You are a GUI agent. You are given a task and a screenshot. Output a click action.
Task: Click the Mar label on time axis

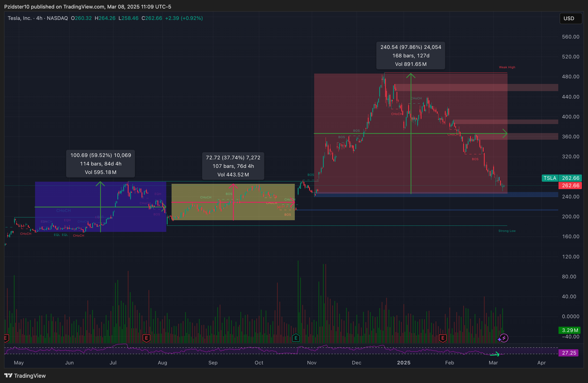pos(493,363)
